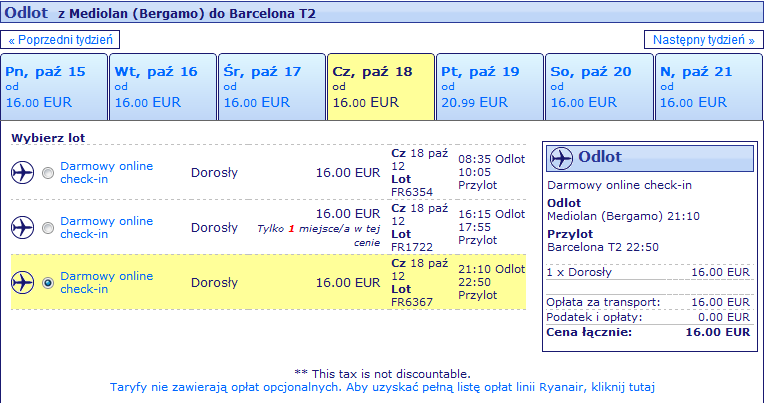The width and height of the screenshot is (764, 403).
Task: Open Darmowy online check-in link for FR1722
Action: pos(106,228)
